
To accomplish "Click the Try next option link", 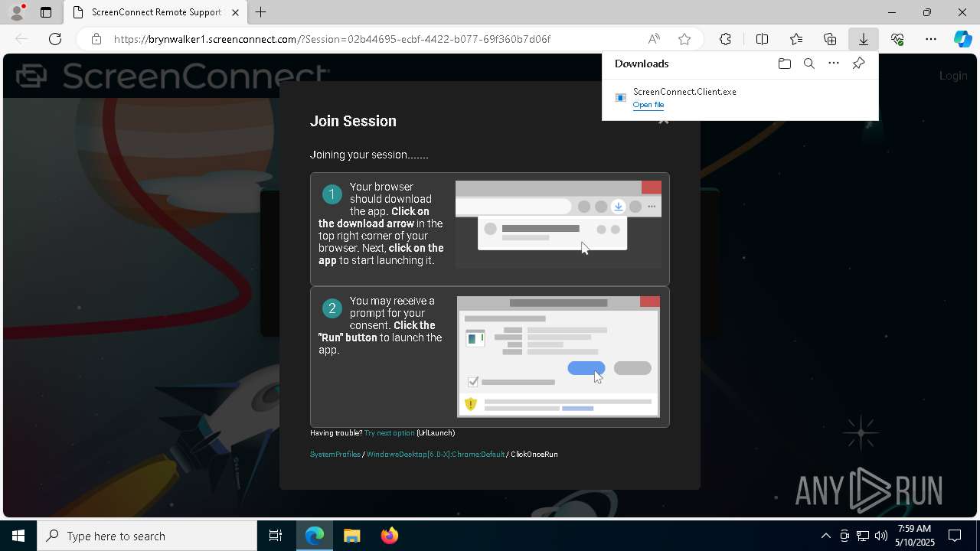I will pos(390,433).
